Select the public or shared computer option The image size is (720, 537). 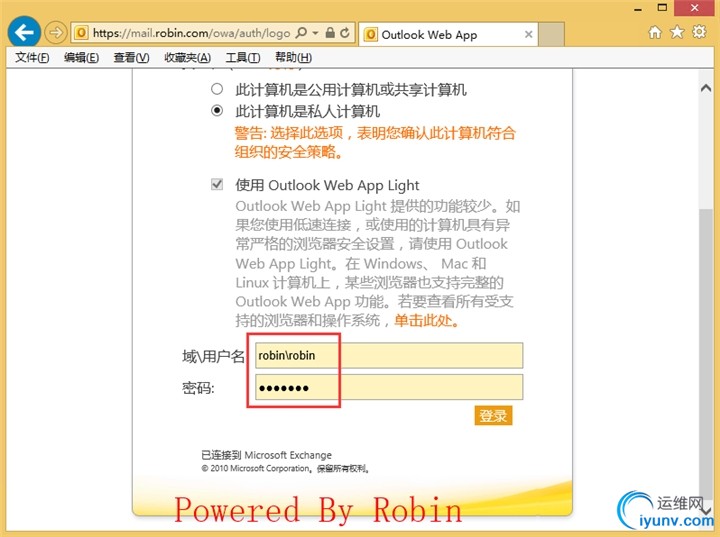217,89
